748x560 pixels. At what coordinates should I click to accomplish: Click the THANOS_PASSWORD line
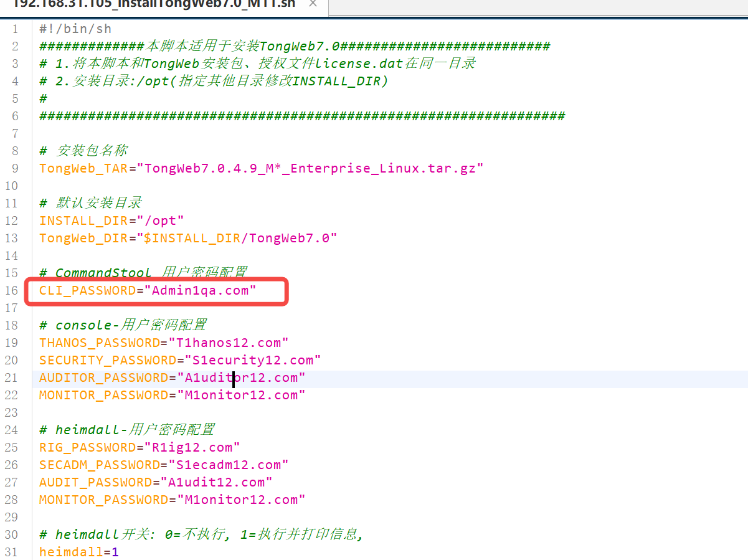(x=164, y=343)
